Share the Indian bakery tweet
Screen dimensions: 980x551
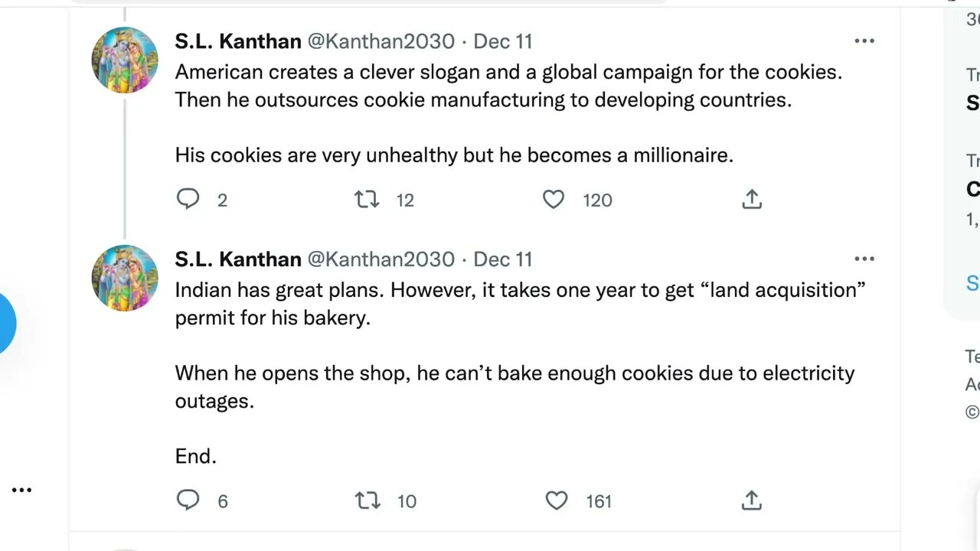click(752, 500)
